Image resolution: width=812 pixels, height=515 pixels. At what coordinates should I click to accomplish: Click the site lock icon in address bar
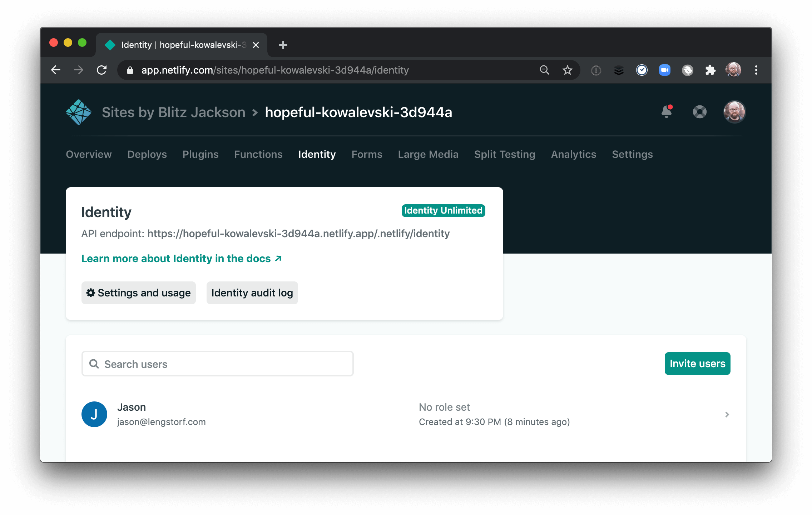click(x=130, y=70)
